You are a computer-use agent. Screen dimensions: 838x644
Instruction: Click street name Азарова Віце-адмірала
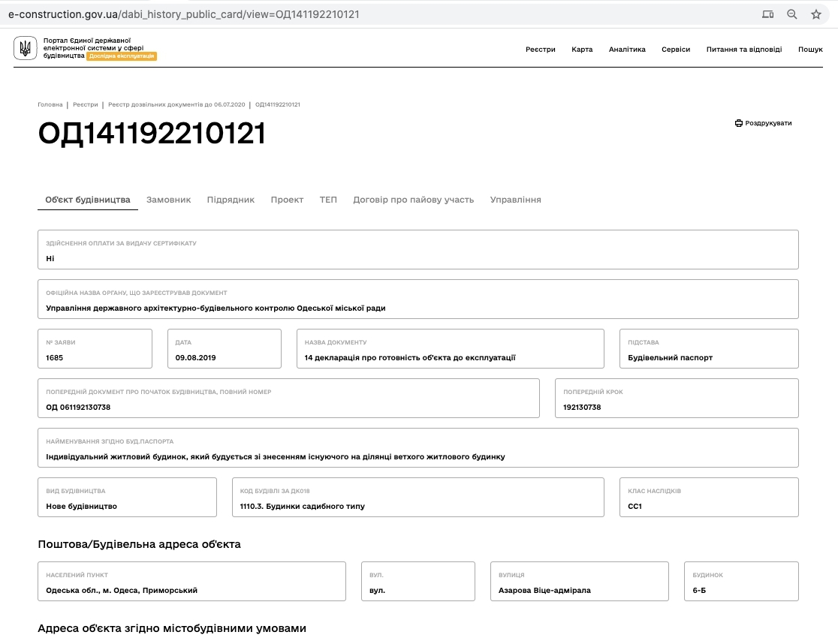click(544, 591)
